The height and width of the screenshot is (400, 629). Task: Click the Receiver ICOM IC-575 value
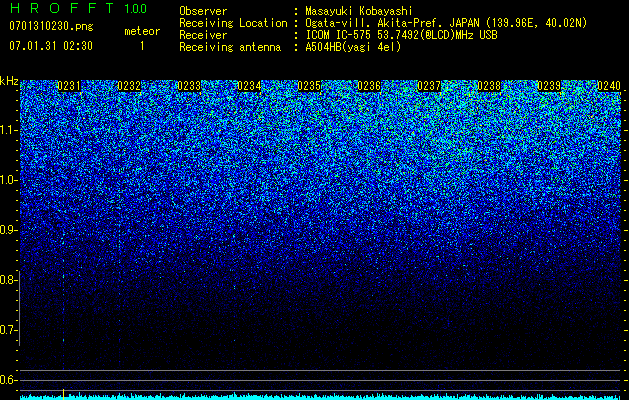[401, 35]
